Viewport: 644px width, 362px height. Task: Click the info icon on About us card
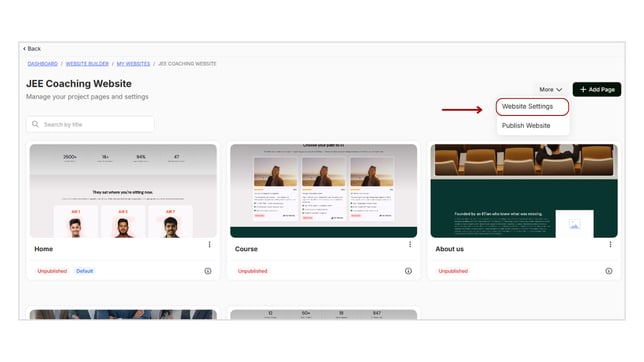click(609, 271)
